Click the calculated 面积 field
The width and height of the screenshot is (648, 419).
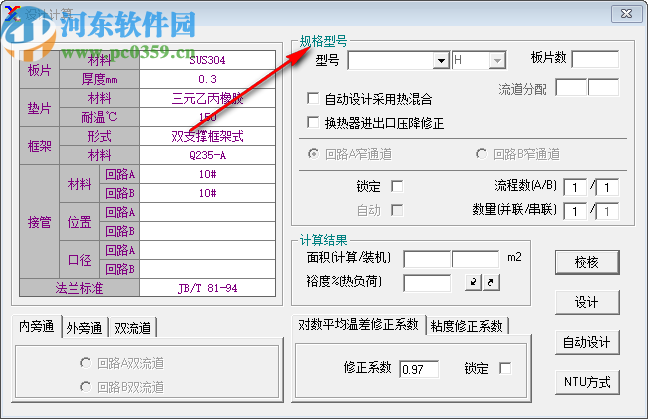[x=427, y=259]
